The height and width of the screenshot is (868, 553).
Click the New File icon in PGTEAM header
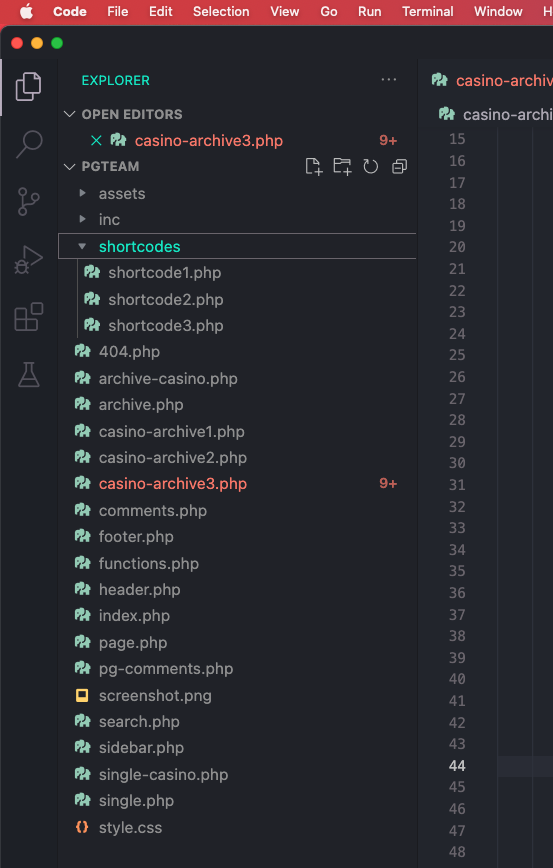314,166
